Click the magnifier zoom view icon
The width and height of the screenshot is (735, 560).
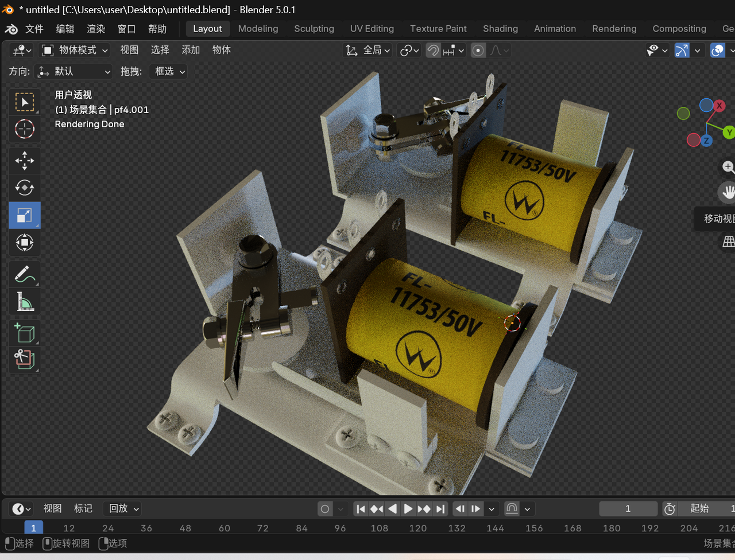(x=728, y=167)
